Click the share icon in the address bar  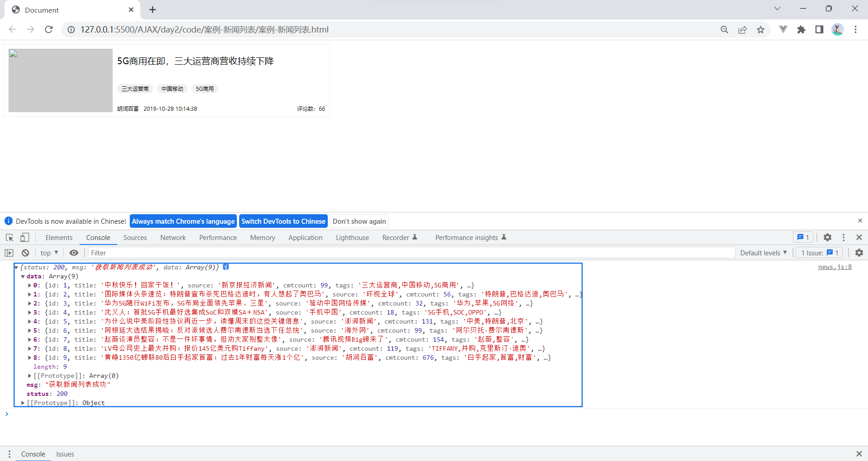pyautogui.click(x=743, y=29)
